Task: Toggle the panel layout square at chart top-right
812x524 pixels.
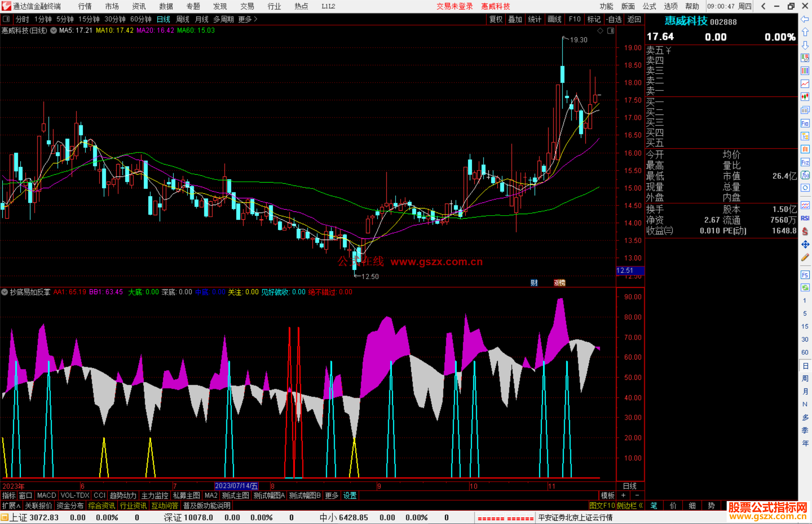Action: click(611, 30)
